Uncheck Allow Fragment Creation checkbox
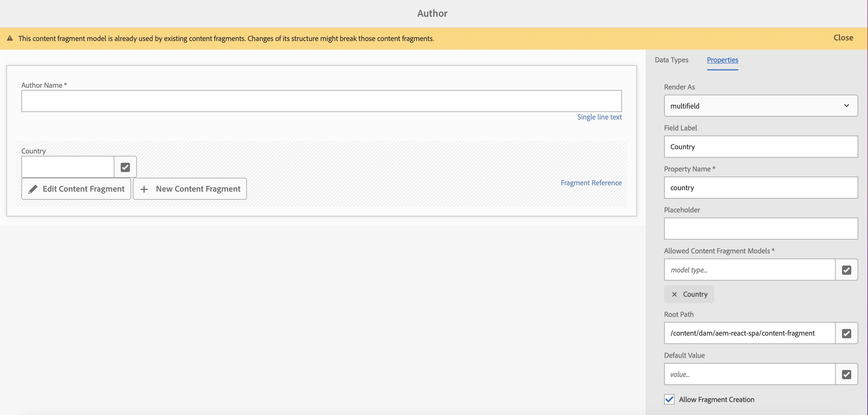This screenshot has height=415, width=868. [669, 399]
